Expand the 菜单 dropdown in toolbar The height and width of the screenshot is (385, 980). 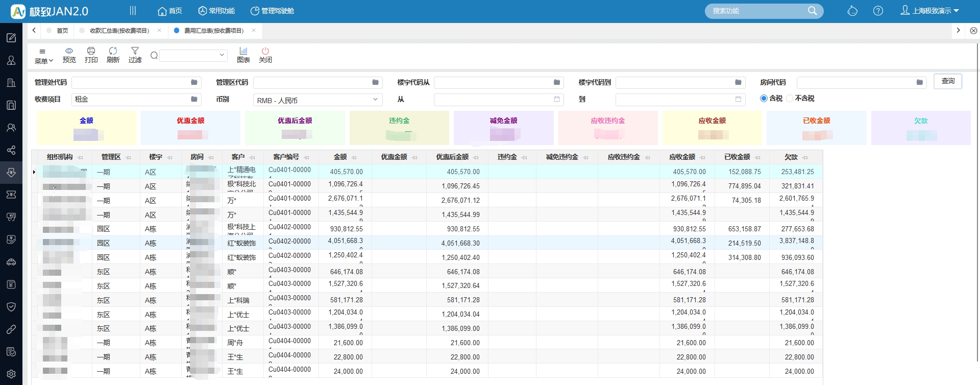pos(44,56)
